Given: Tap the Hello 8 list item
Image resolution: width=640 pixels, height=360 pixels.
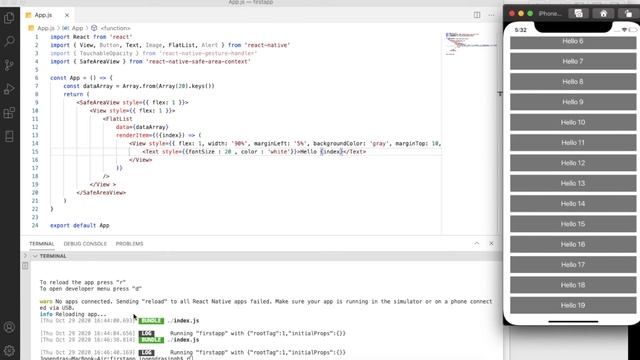Looking at the screenshot, I should coord(573,82).
